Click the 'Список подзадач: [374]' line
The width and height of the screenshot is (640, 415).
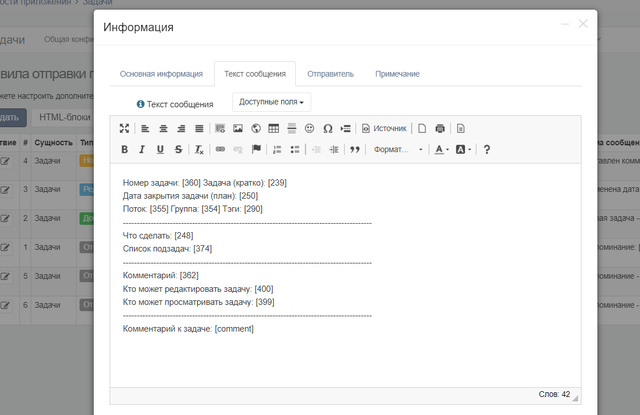pos(167,249)
